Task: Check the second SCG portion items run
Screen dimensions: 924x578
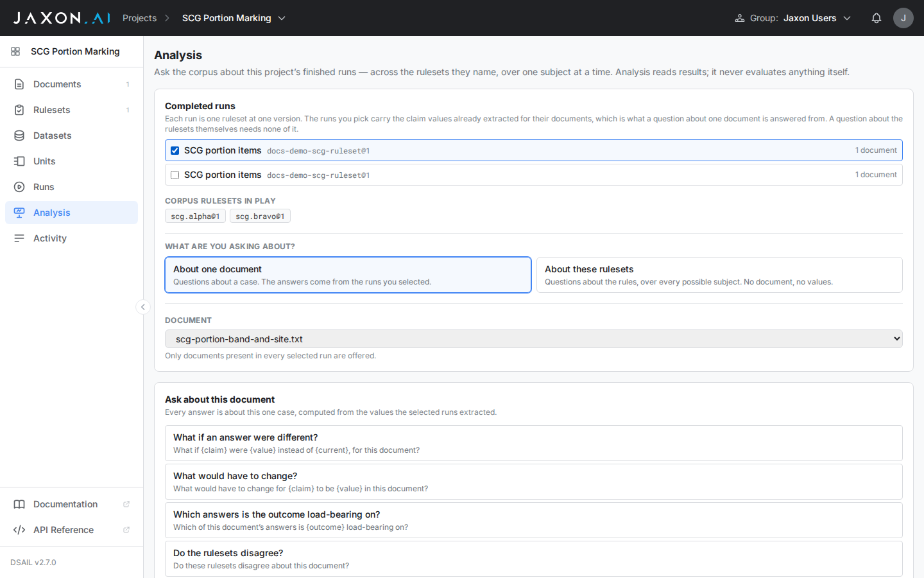Action: click(x=175, y=175)
